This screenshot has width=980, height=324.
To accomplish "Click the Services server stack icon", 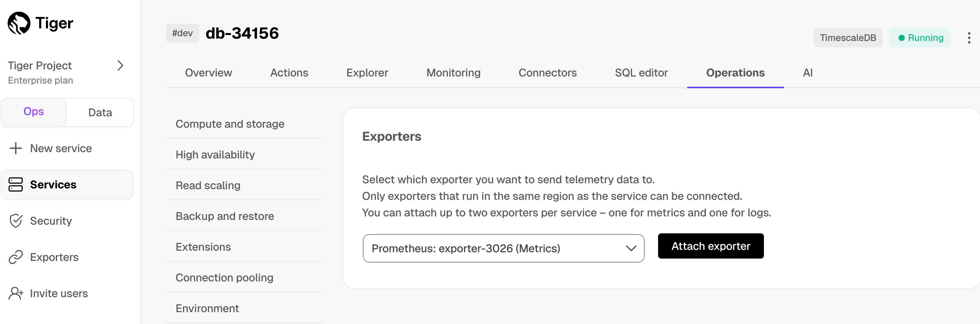I will (x=16, y=184).
